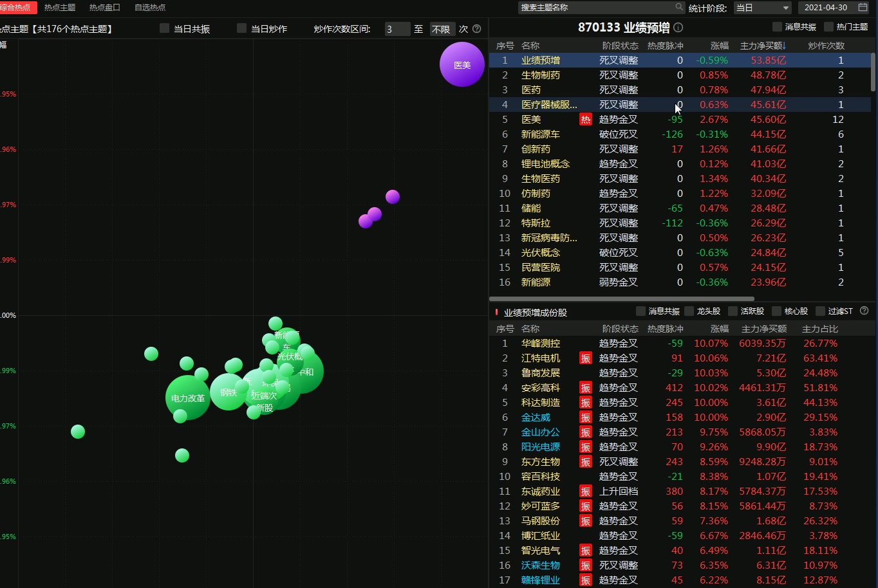Viewport: 878px width, 588px height.
Task: Open the 统计阶段 当日 dropdown
Action: (763, 8)
